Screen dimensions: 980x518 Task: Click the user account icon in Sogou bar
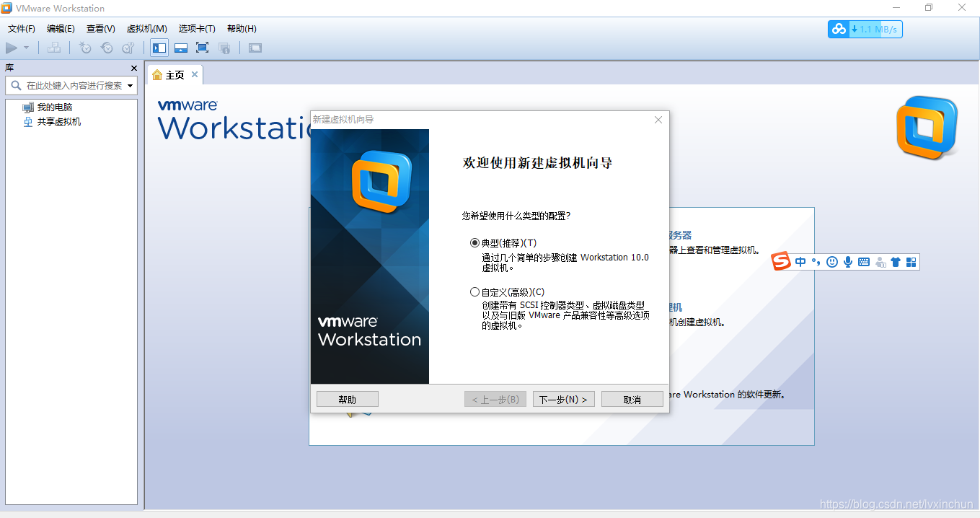point(880,262)
